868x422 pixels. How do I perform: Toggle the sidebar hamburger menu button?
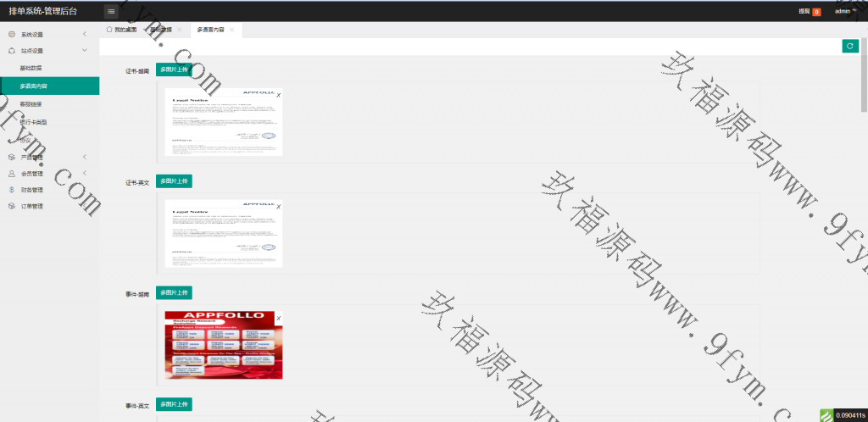click(x=111, y=11)
